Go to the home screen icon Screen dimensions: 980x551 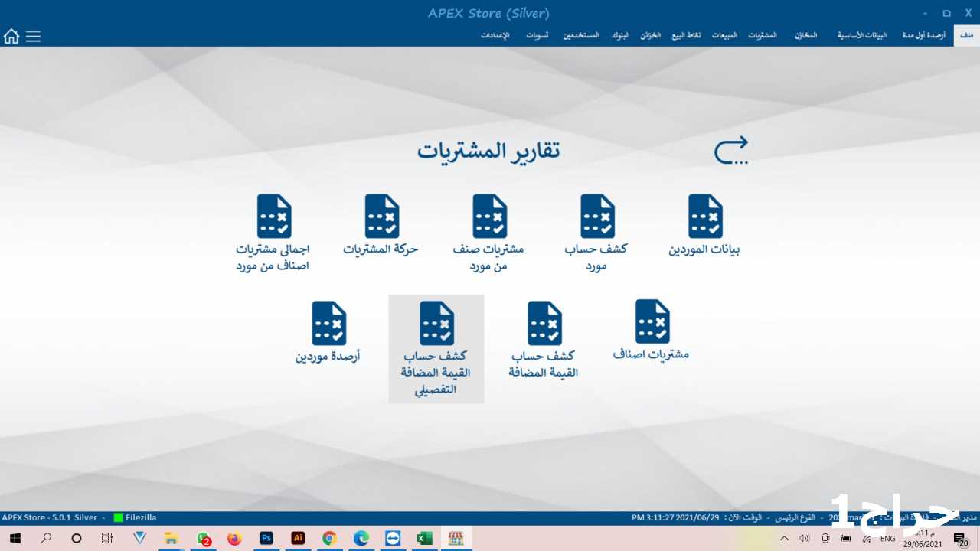[11, 36]
